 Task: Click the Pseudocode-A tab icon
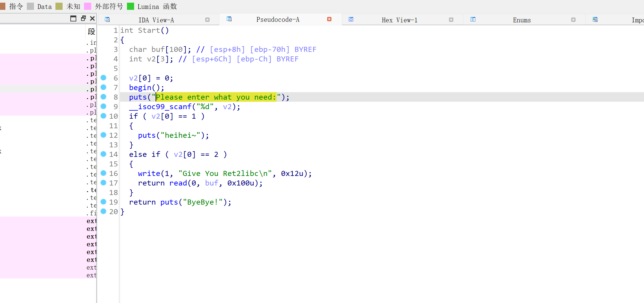(229, 19)
